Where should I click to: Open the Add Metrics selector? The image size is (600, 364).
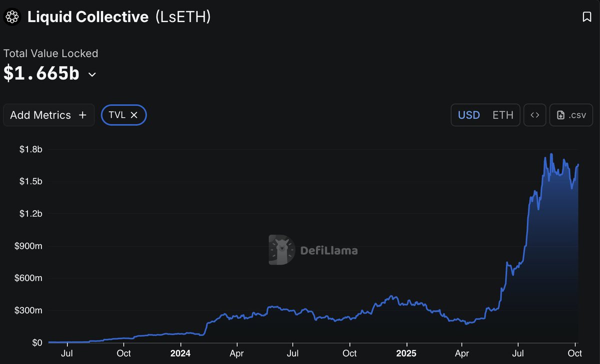(x=48, y=114)
